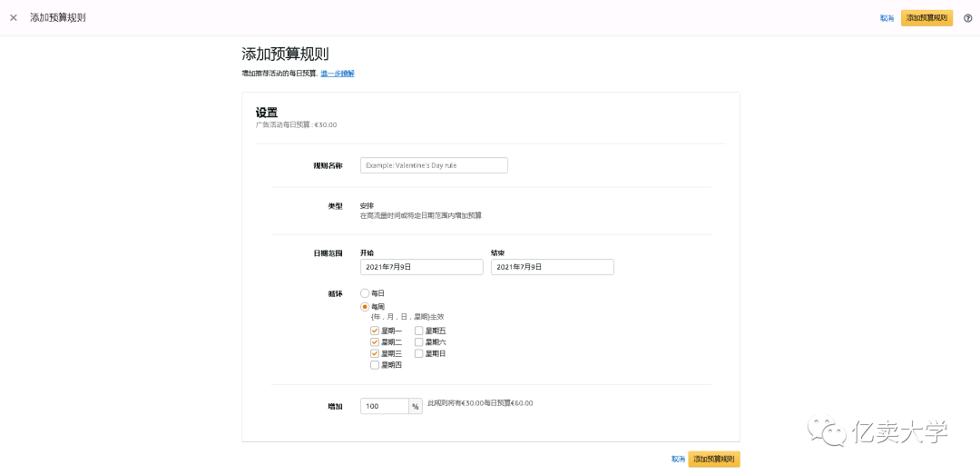Click the 广告活动每日预算 €30.00 text

[296, 124]
